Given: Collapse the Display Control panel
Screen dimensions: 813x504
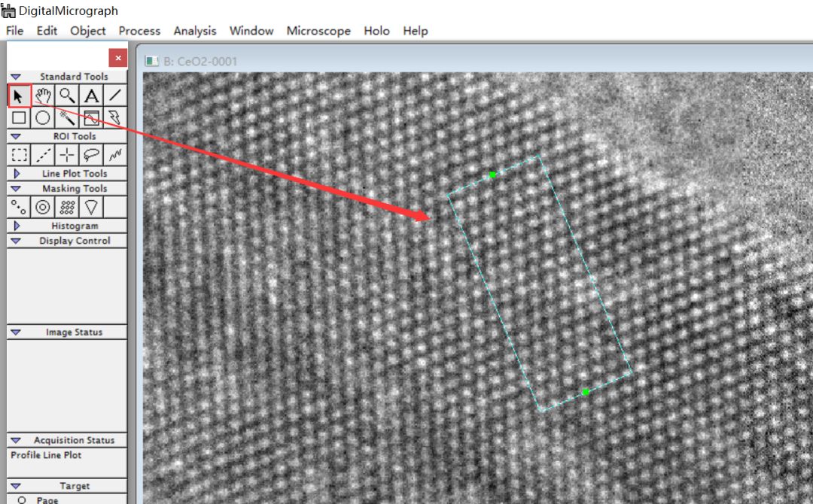Looking at the screenshot, I should click(17, 241).
